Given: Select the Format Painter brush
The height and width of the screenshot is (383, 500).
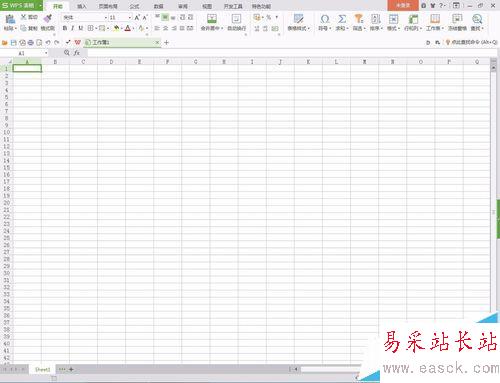Looking at the screenshot, I should click(48, 18).
